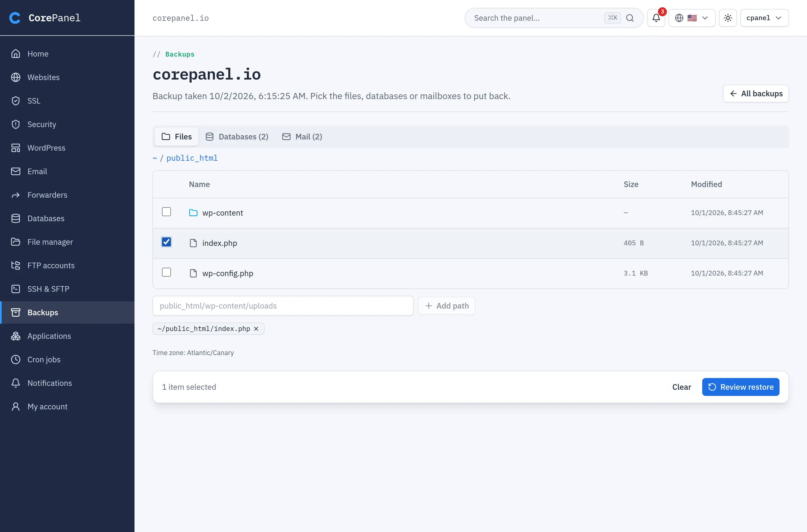Open Email in sidebar
Image resolution: width=807 pixels, height=532 pixels.
click(67, 171)
